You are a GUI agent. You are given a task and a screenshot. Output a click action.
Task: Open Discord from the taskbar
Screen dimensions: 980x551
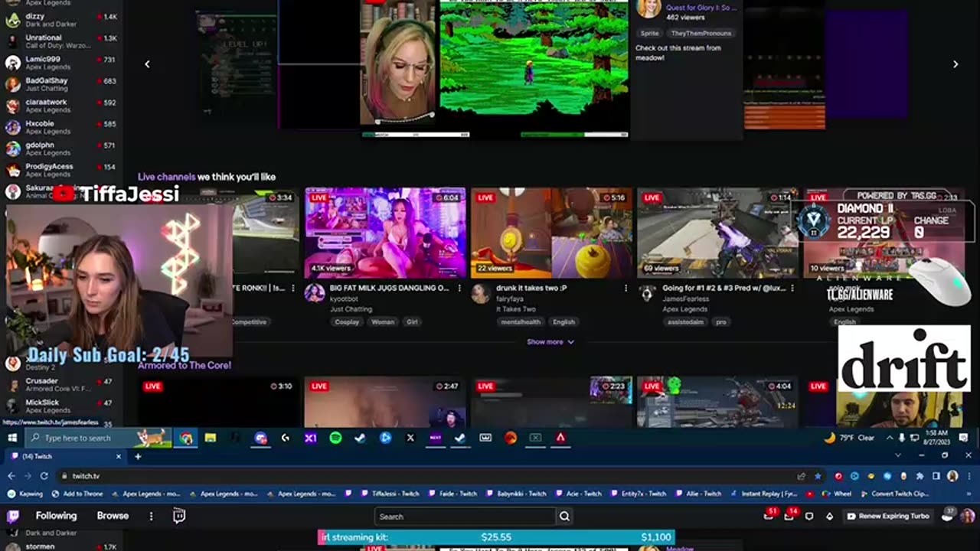[261, 438]
